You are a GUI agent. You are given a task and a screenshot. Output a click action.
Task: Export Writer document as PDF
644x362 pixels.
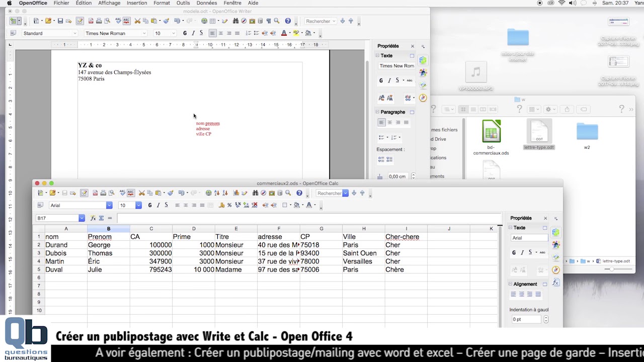tap(91, 21)
